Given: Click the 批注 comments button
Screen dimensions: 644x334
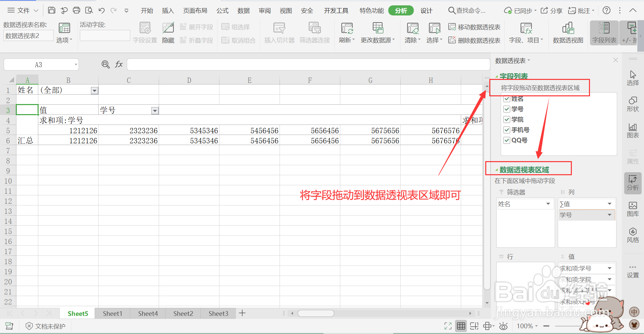Looking at the screenshot, I should point(581,11).
